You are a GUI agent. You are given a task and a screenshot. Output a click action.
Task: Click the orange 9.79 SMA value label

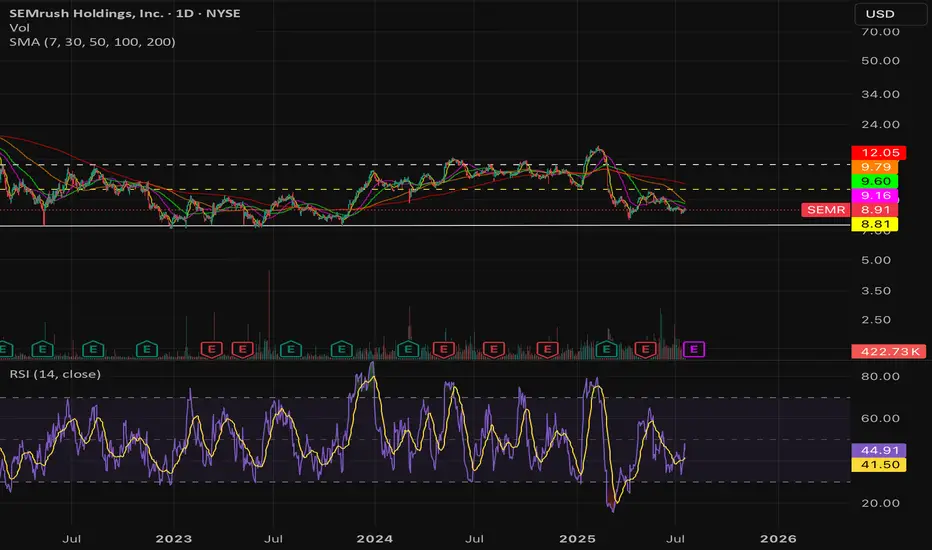point(875,167)
